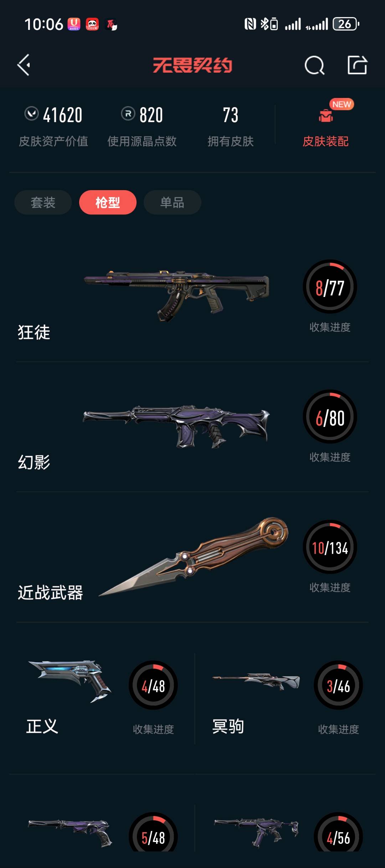Tap the battery indicator icon
Image resolution: width=385 pixels, height=868 pixels.
click(x=345, y=24)
